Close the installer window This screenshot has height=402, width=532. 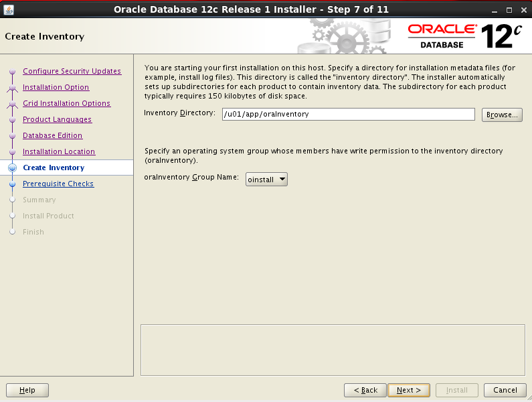coord(524,10)
